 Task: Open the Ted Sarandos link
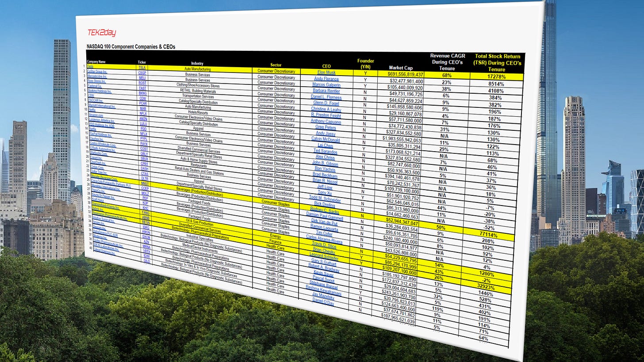coord(325,151)
